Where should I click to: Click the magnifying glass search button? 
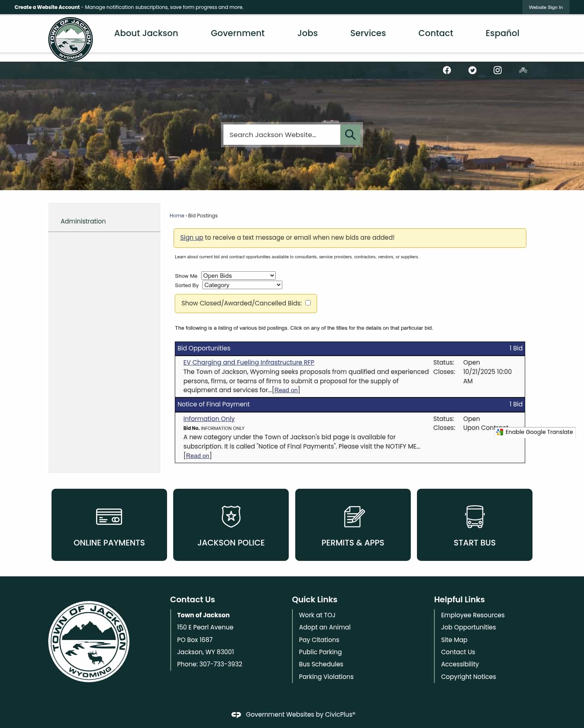(350, 135)
